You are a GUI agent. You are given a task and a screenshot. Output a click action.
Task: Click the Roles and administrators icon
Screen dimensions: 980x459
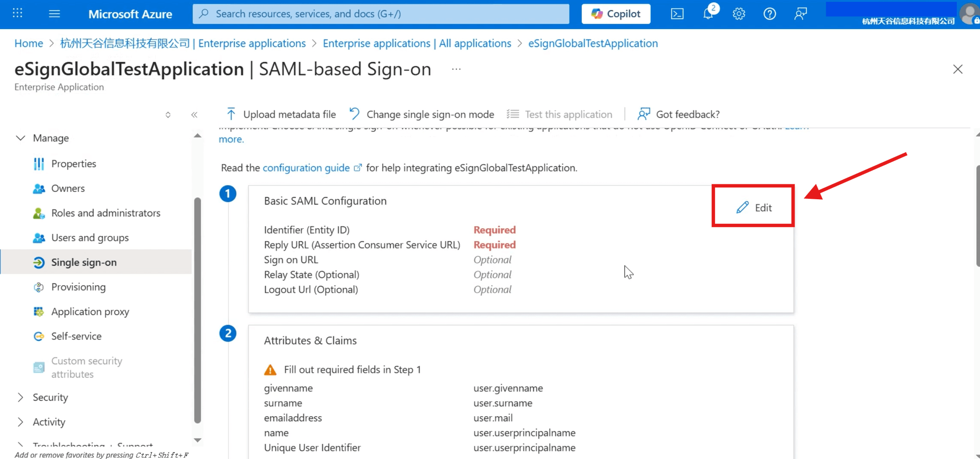click(39, 213)
